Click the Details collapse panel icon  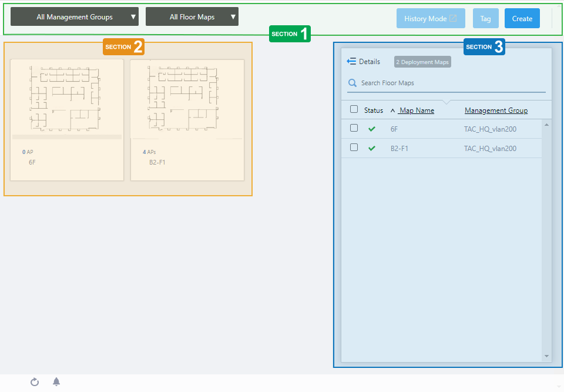point(352,62)
